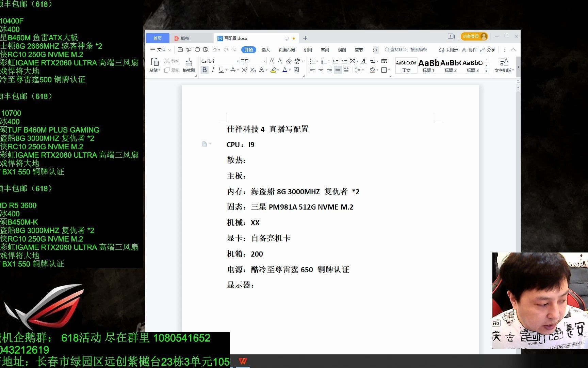Screen dimensions: 588x368
Task: Click the 未同步 sync status button
Action: 448,50
